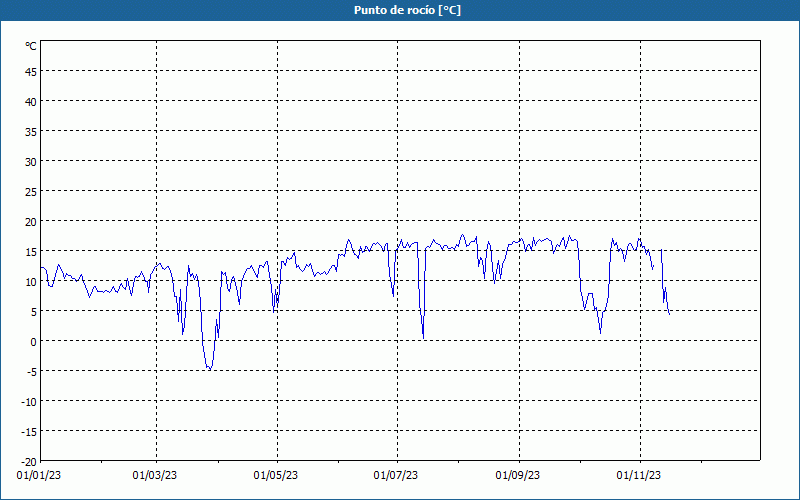The width and height of the screenshot is (800, 500).
Task: Click the °C unit label on the axis
Action: 31,46
